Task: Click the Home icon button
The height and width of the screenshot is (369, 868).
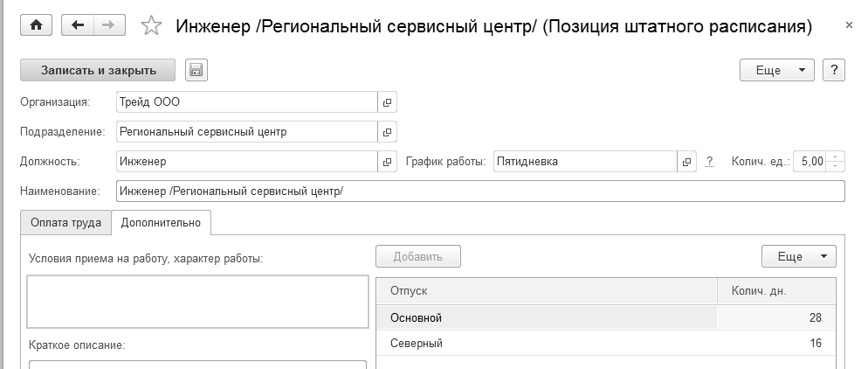Action: pyautogui.click(x=36, y=25)
